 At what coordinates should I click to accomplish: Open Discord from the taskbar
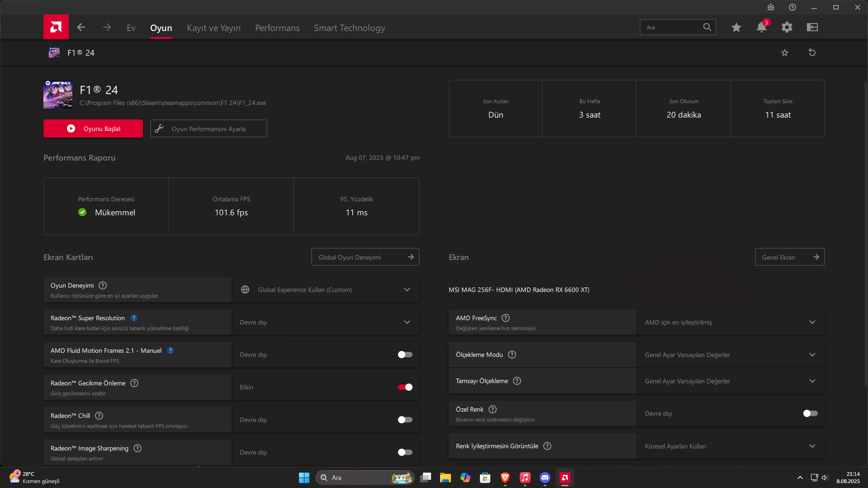point(545,478)
